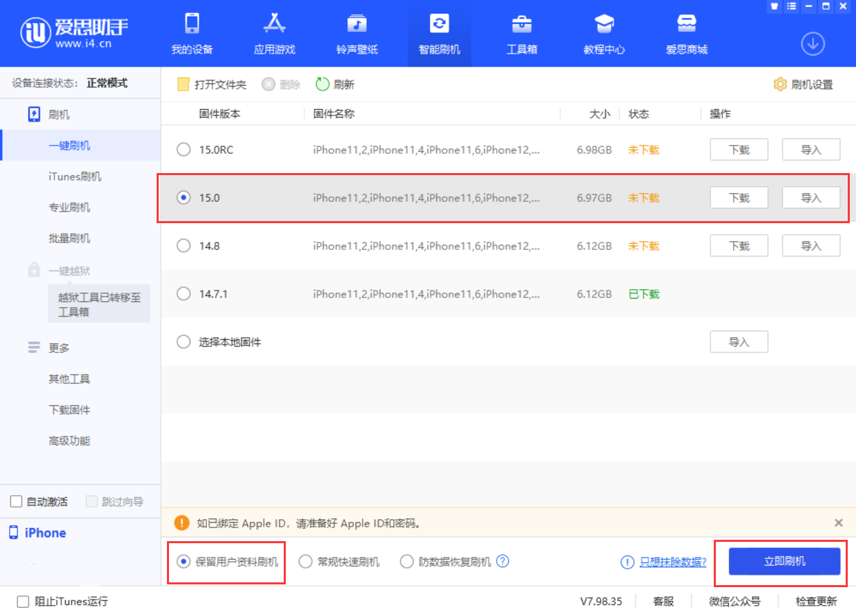856x616 pixels.
Task: Click the 立即刷机 button to flash
Action: click(x=782, y=561)
